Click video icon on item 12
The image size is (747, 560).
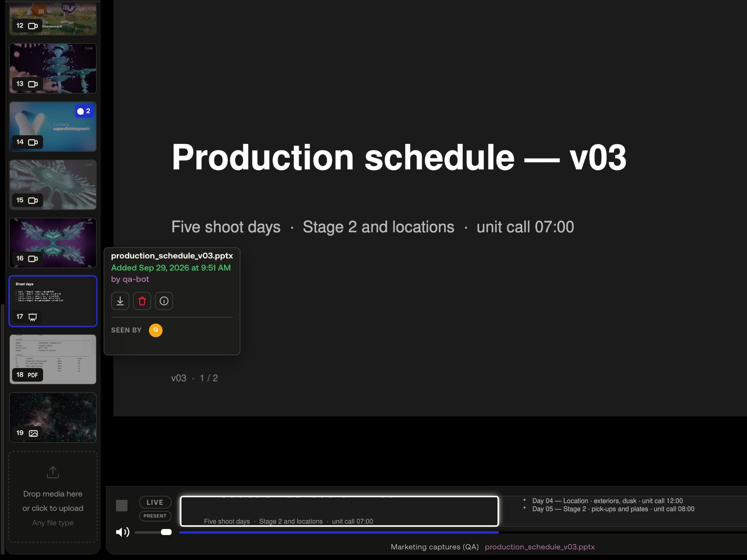(x=33, y=26)
